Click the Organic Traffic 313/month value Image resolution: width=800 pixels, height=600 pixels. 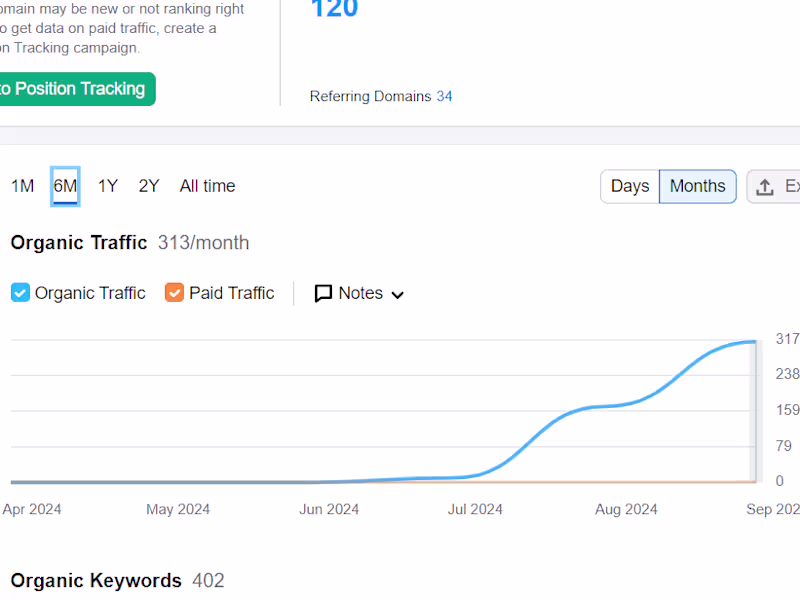[x=203, y=243]
